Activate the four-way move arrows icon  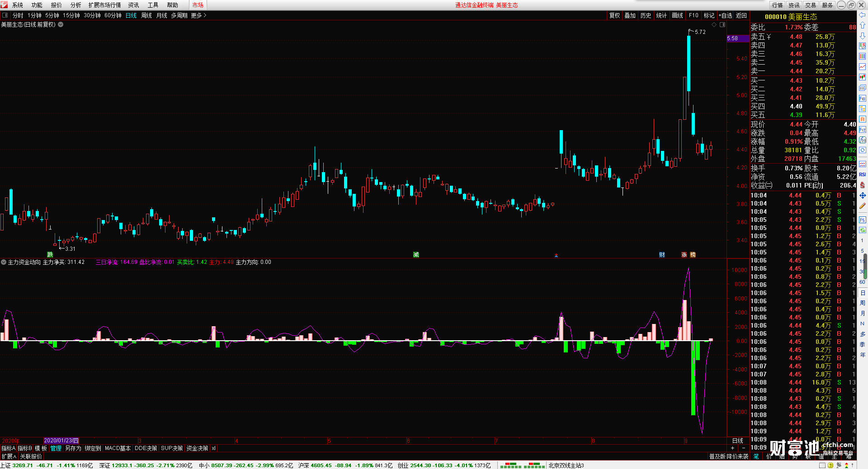862,195
